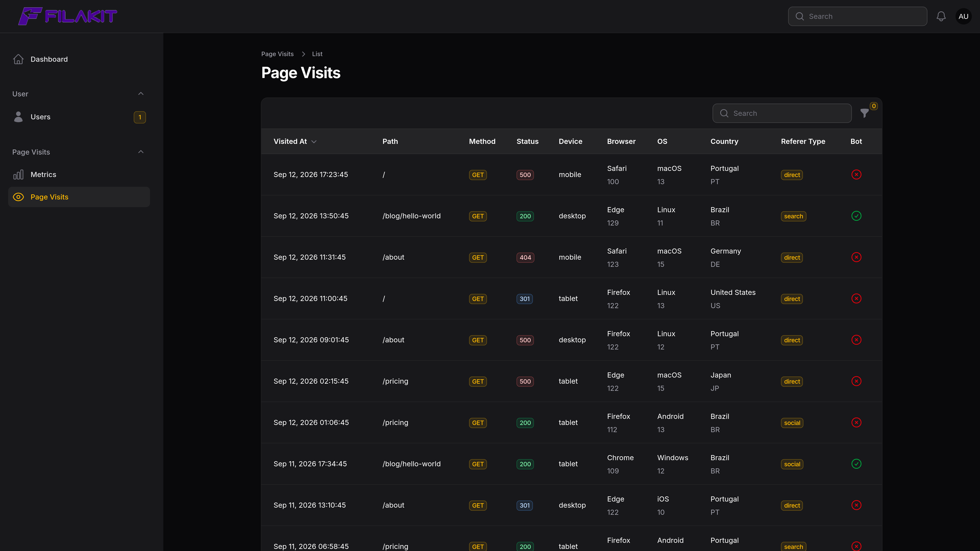This screenshot has height=551, width=980.
Task: Click the Metrics bar chart icon
Action: click(x=18, y=174)
